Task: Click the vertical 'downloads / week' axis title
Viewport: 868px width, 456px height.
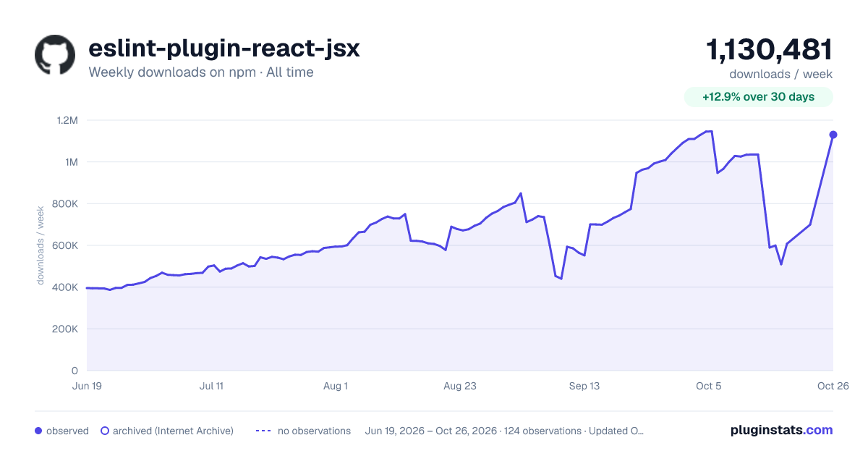Action: click(41, 245)
